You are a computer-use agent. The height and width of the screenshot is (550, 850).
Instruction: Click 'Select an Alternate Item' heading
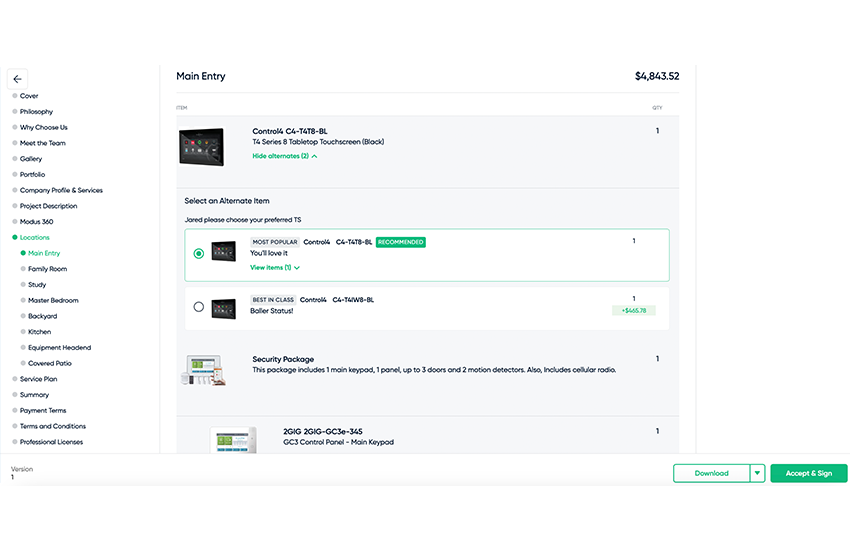(x=227, y=201)
